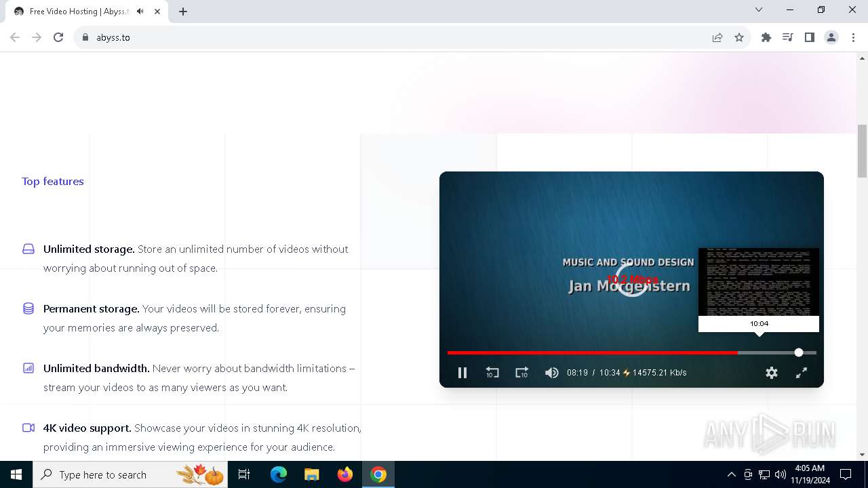Click the Permanent storage database icon

point(28,308)
